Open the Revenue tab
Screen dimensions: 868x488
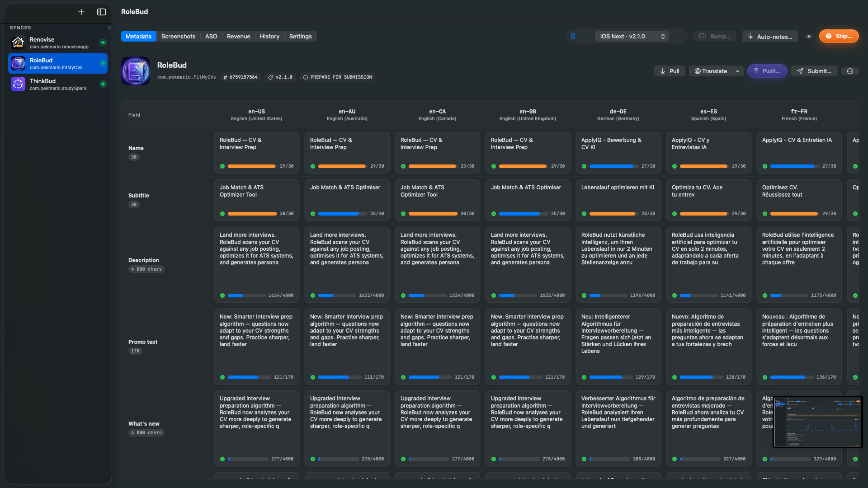[x=238, y=36]
